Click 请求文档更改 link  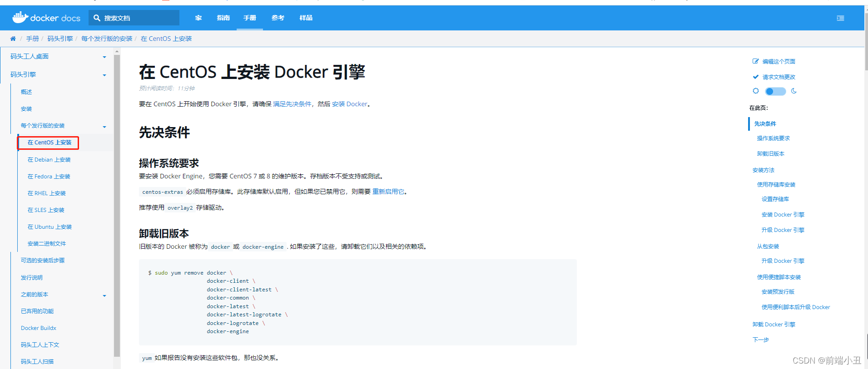pos(779,77)
